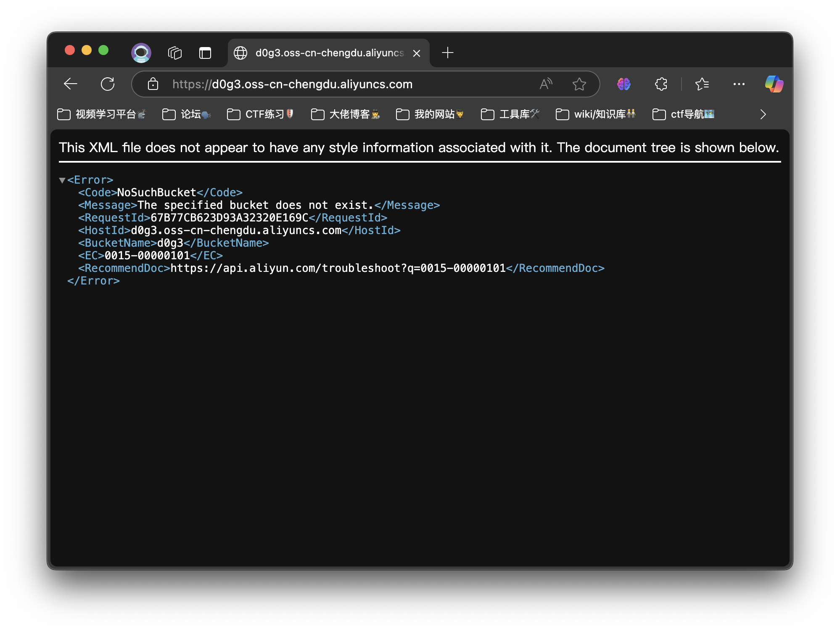Click the brain extension icon

pos(623,84)
